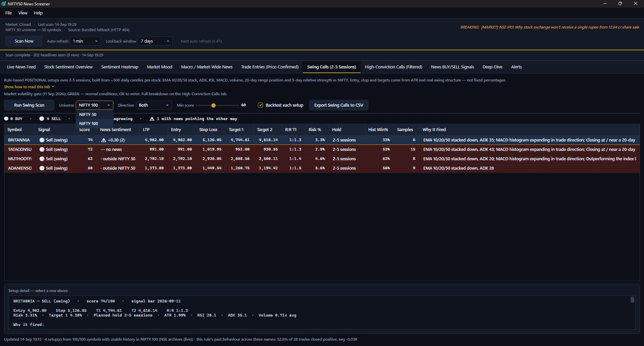Viewport: 644px width, 346px height.
Task: Sort table by the Symbol column header
Action: [19, 130]
